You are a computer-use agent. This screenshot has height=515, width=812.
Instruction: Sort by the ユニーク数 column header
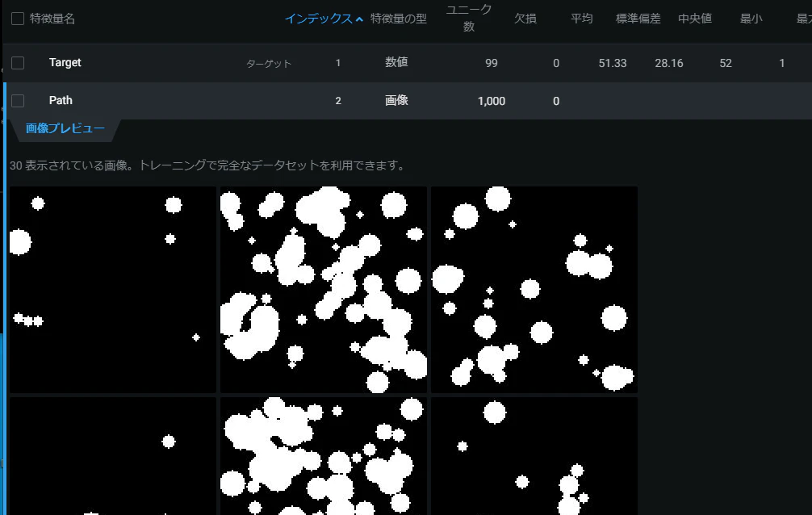(x=469, y=18)
